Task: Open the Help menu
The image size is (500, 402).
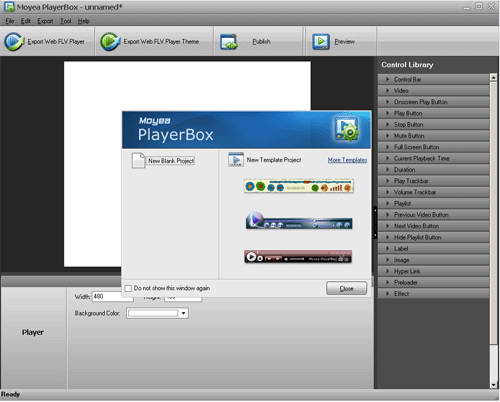Action: [x=83, y=21]
